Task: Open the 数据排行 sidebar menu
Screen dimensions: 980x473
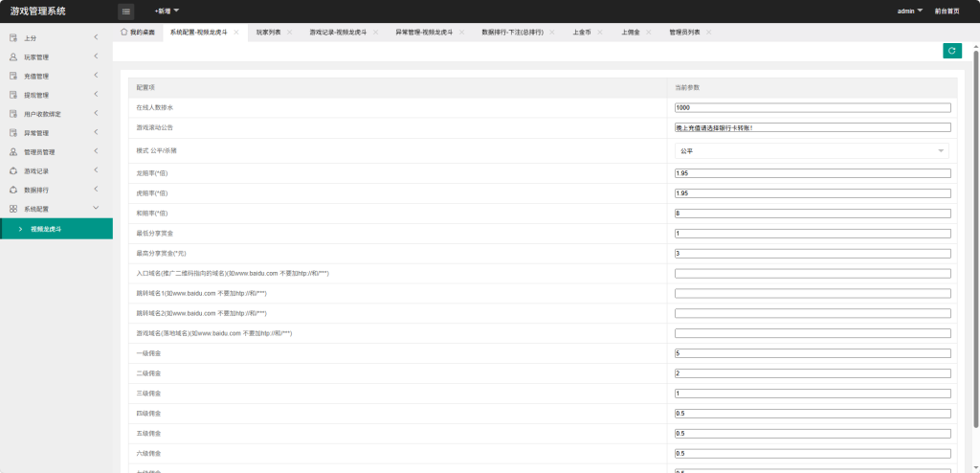Action: 56,190
